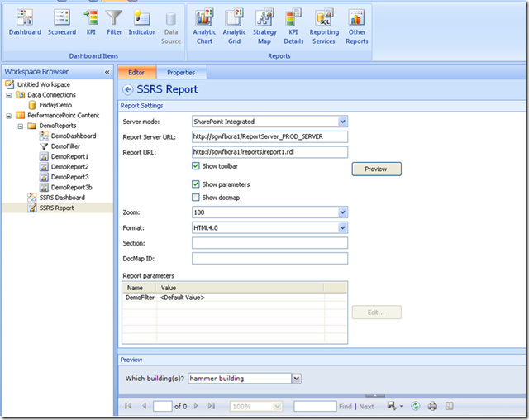529x420 pixels.
Task: Open Other Reports gallery
Action: [x=357, y=27]
